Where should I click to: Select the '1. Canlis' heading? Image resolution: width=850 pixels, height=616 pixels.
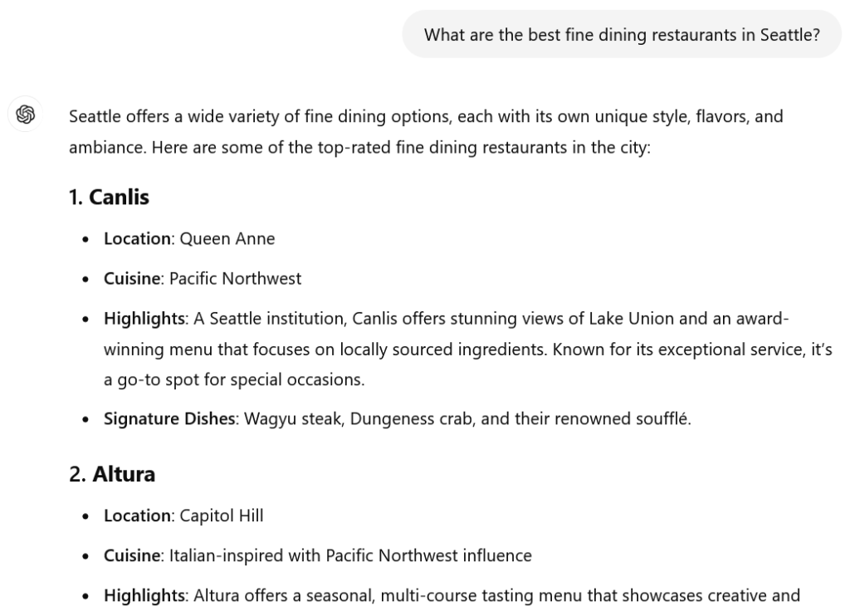[109, 197]
